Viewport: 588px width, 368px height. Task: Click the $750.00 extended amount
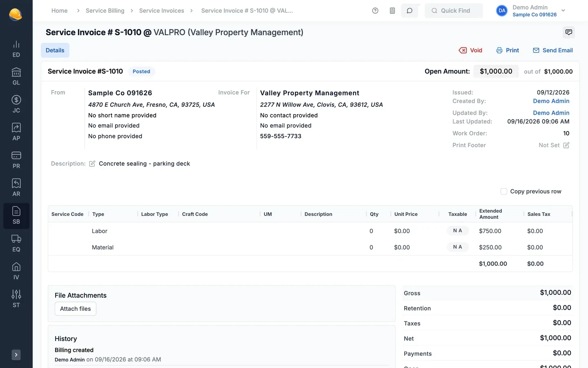click(490, 231)
